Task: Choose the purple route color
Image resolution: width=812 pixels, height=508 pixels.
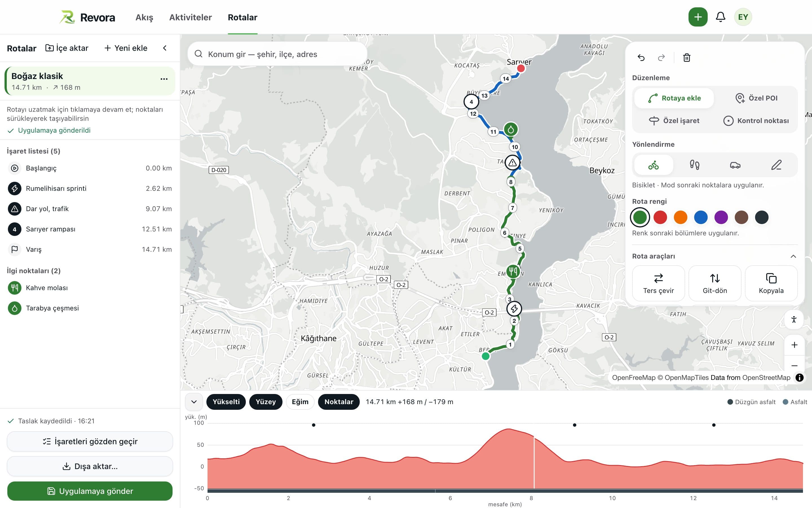Action: pyautogui.click(x=721, y=217)
